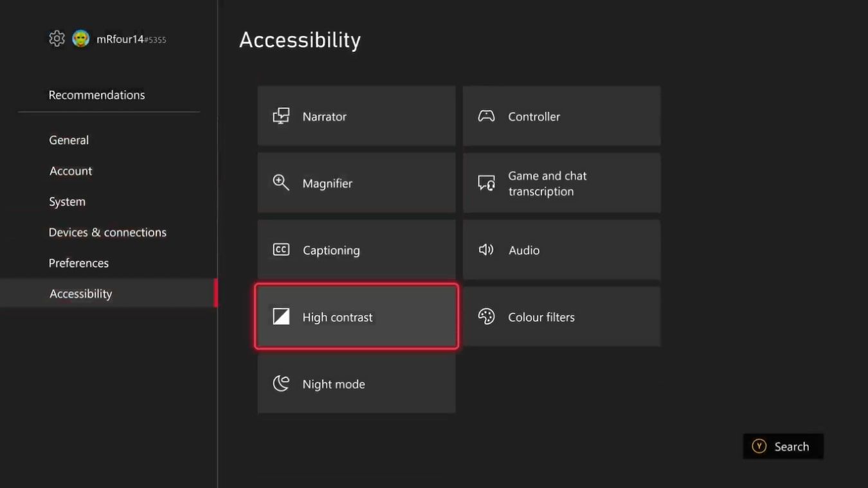
Task: Open Game and chat transcription settings
Action: point(561,183)
